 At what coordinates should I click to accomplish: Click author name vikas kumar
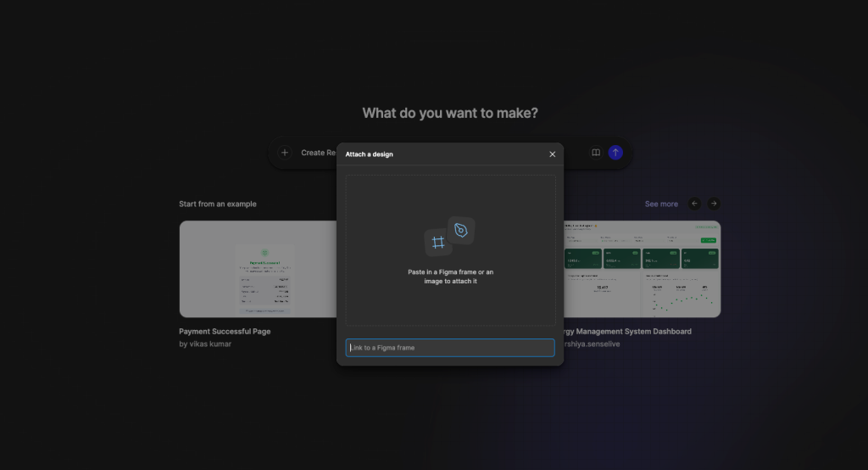(210, 344)
